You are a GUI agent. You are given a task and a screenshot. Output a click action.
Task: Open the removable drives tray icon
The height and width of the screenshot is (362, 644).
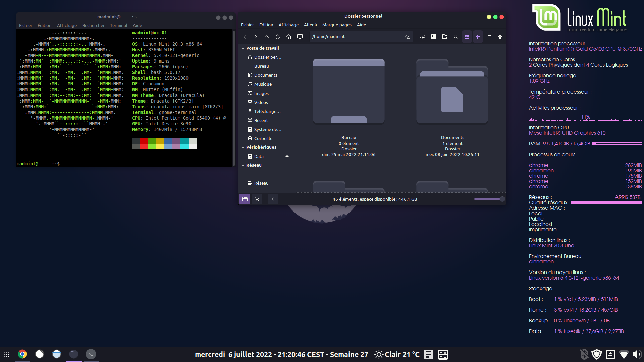point(610,354)
